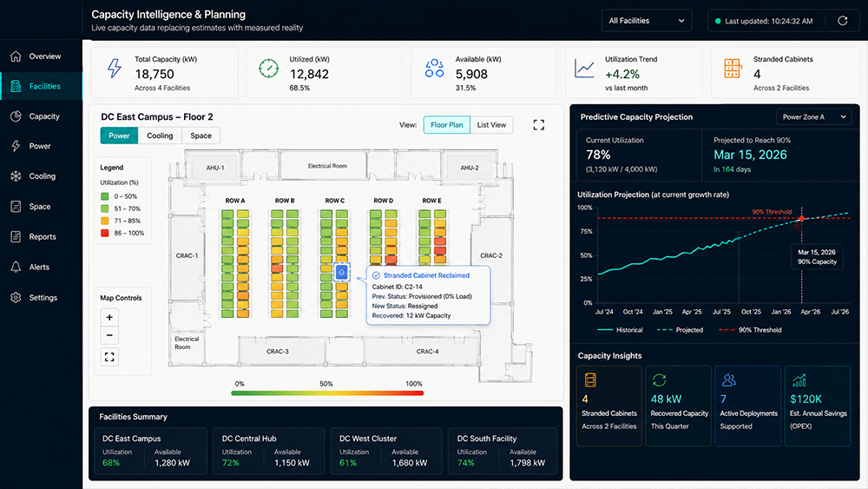Click the Available capacity circles icon
The width and height of the screenshot is (868, 489).
tap(435, 68)
